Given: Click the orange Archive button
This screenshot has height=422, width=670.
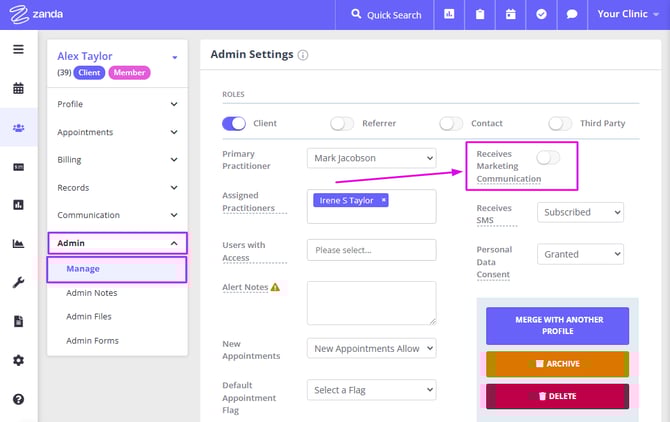Looking at the screenshot, I should [558, 364].
